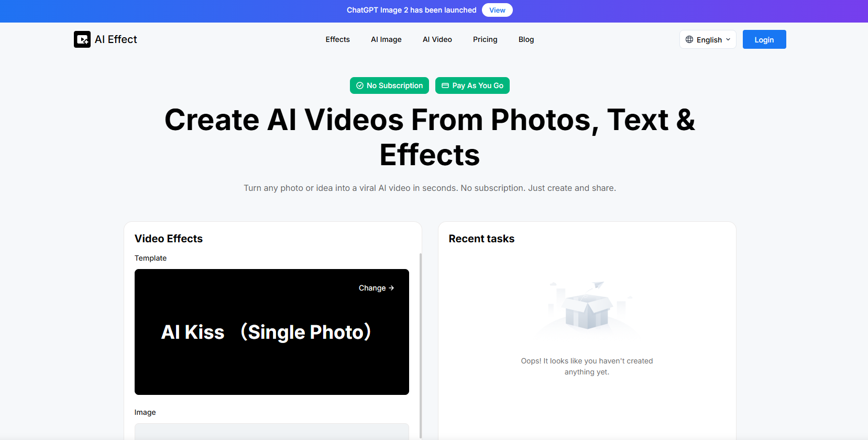Open the AI Image menu item
Viewport: 868px width, 440px height.
(386, 39)
